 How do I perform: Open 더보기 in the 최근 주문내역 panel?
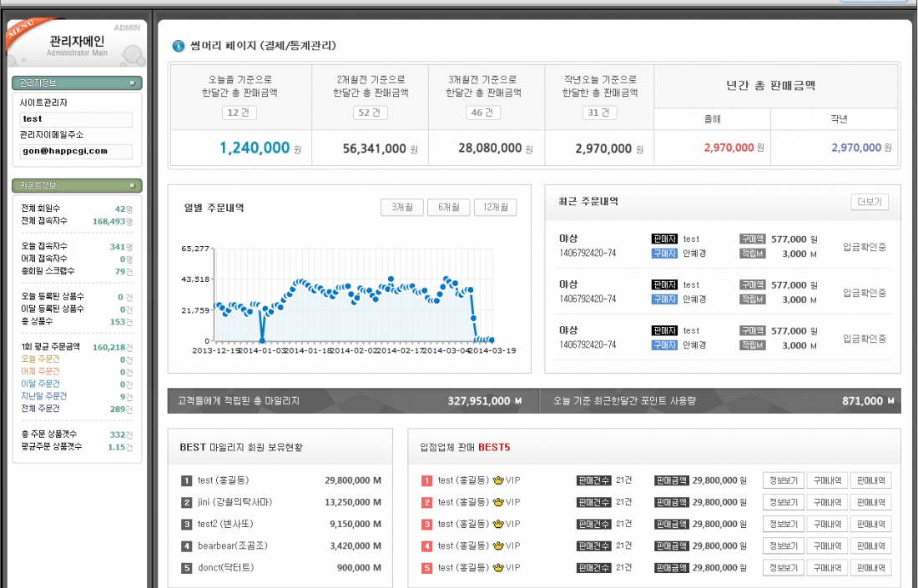[870, 202]
